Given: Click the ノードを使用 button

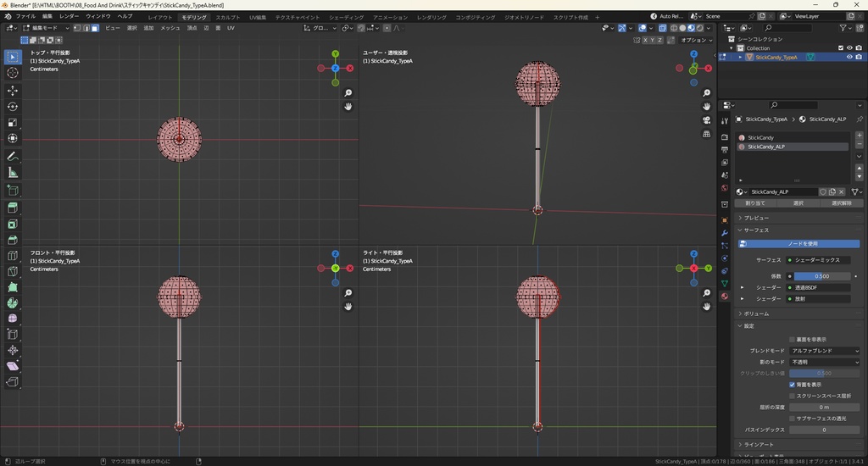Looking at the screenshot, I should coord(801,244).
